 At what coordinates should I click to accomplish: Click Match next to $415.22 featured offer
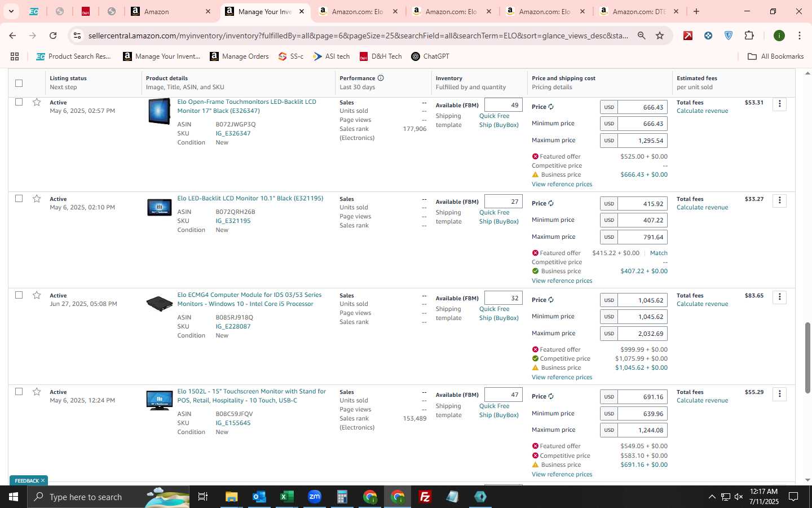658,253
